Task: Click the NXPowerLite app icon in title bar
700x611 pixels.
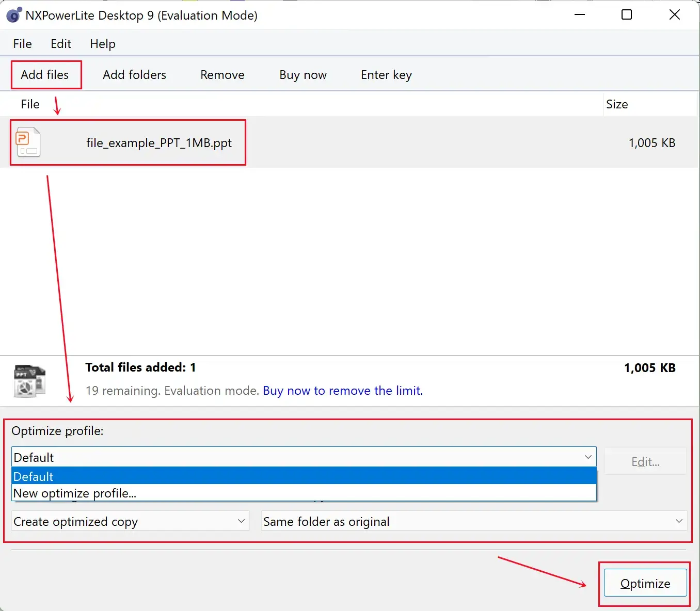Action: (14, 15)
